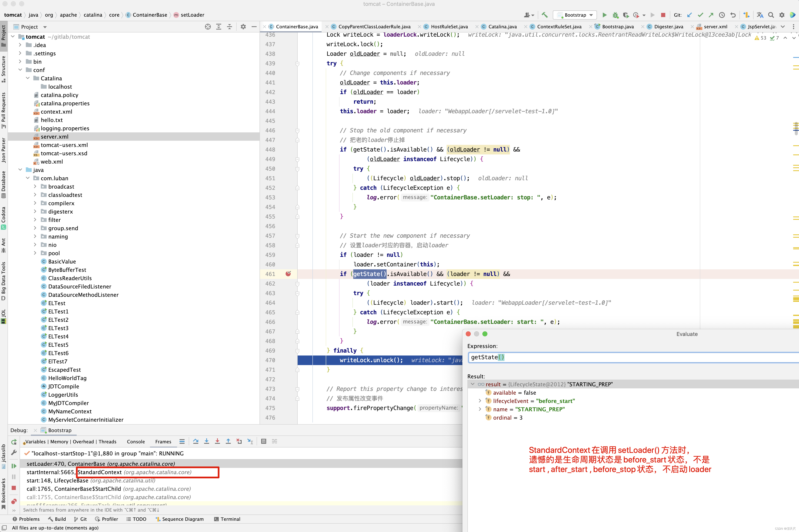The image size is (799, 532).
Task: Collapse the conf folder in project tree
Action: (20, 70)
